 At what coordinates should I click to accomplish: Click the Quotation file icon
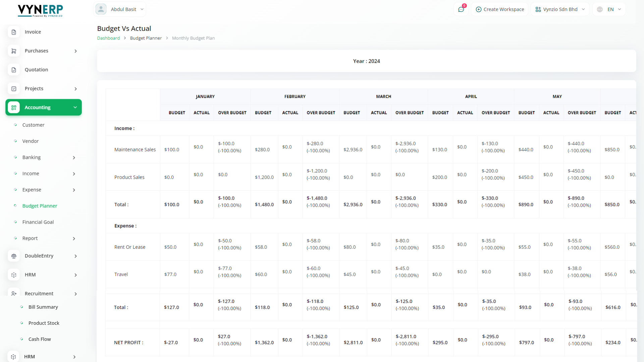coord(14,70)
